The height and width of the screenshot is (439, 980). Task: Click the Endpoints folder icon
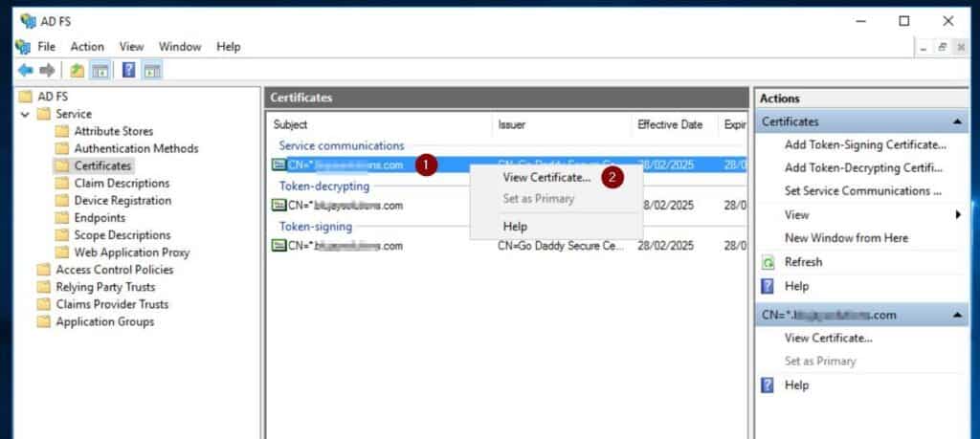(x=62, y=218)
